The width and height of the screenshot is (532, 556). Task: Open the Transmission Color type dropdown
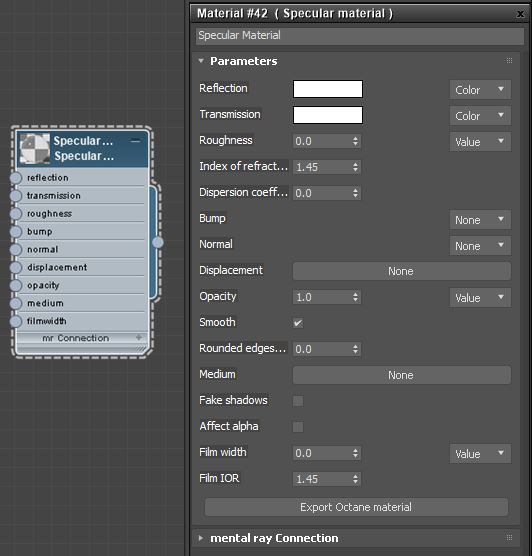pyautogui.click(x=480, y=116)
